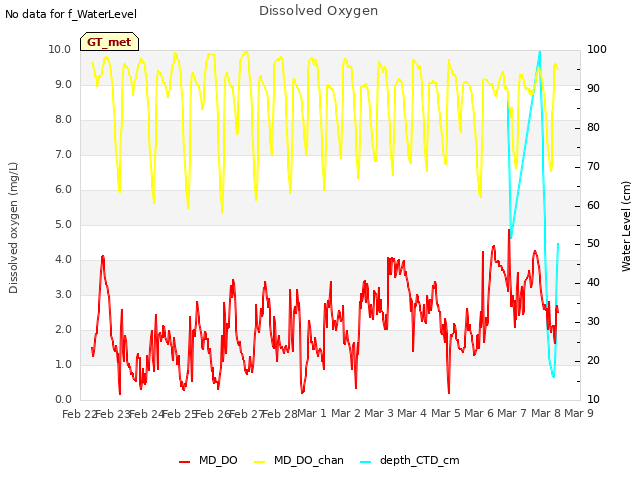This screenshot has width=640, height=480.
Task: Click the depth_CTD_cm legend entry
Action: tap(410, 460)
